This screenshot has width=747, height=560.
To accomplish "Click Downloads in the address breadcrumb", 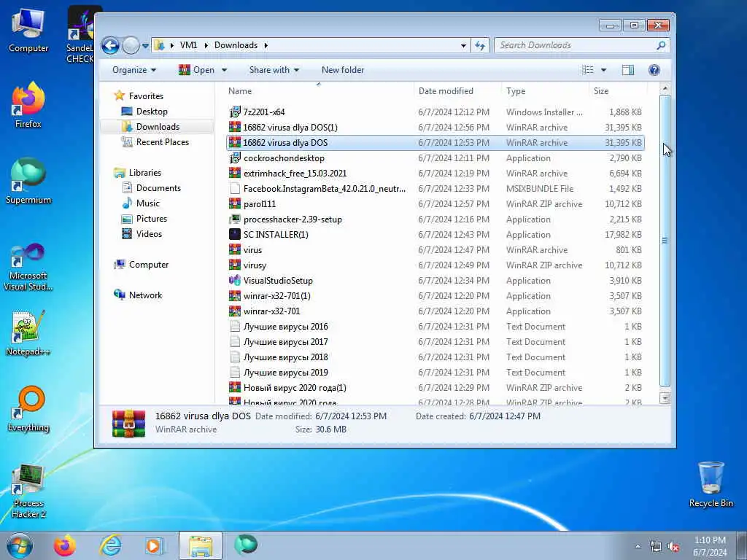I will tap(236, 45).
